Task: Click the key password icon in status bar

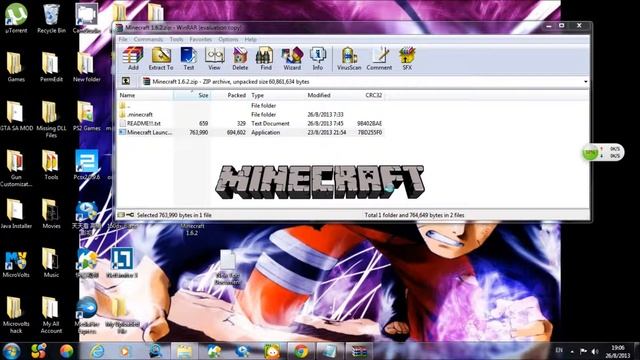Action: 130,215
